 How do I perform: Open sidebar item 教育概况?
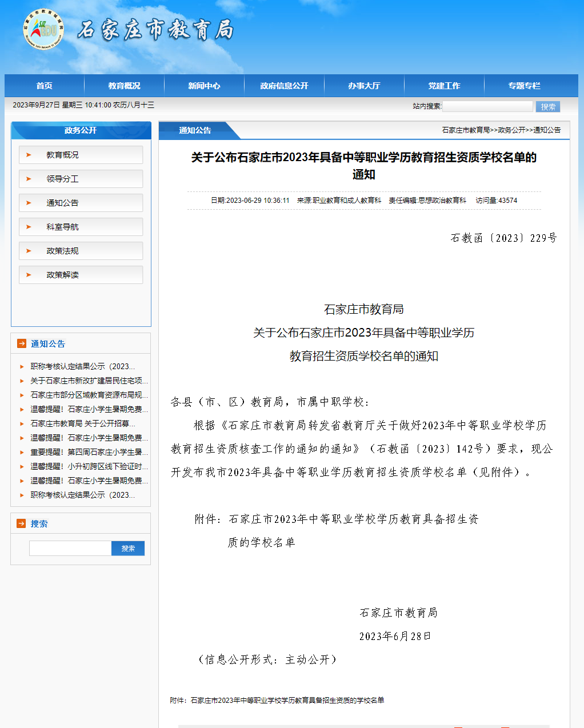coord(81,155)
